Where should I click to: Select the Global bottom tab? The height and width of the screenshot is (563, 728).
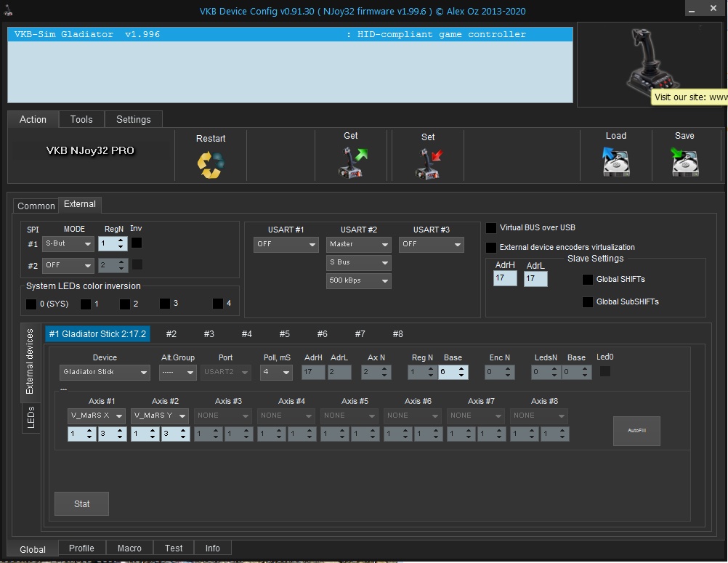[33, 549]
